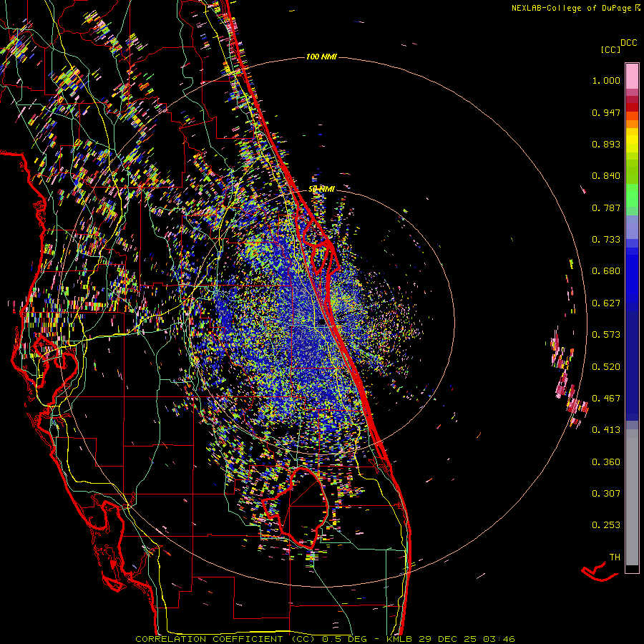
Task: Click the KMLB station identifier in the caption
Action: pos(400,639)
